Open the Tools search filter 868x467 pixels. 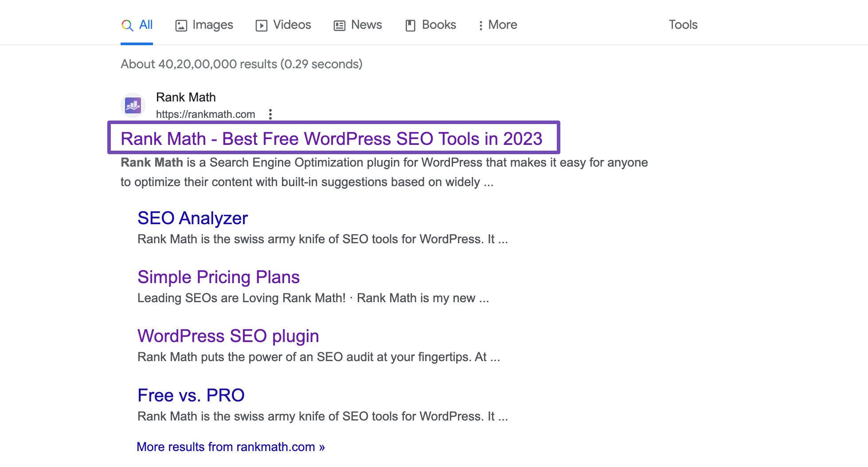(683, 25)
